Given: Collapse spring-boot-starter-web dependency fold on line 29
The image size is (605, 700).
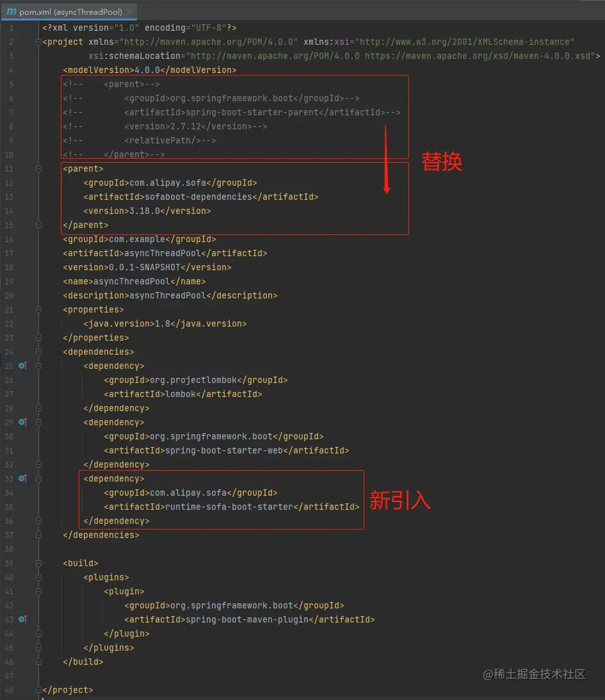Looking at the screenshot, I should 39,422.
